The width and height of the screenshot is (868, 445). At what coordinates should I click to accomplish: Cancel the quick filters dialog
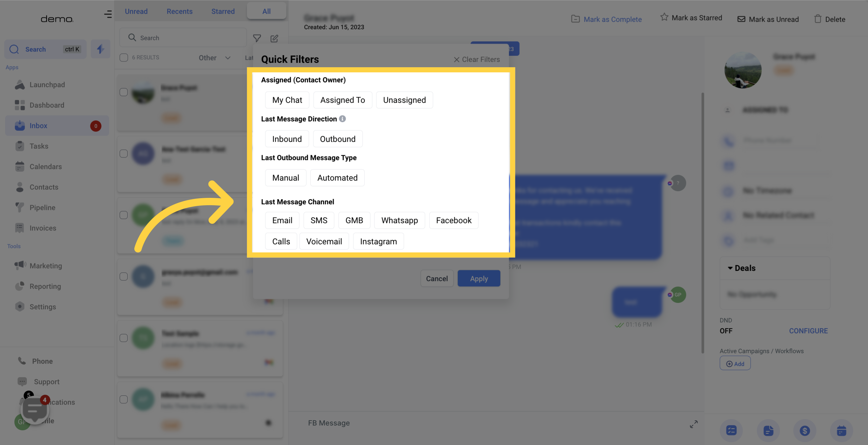click(436, 278)
